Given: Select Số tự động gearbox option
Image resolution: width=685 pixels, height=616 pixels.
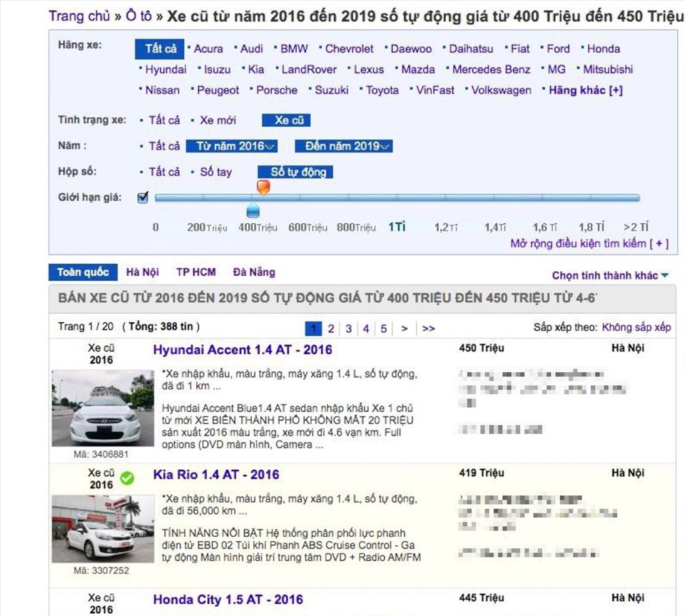Looking at the screenshot, I should point(295,172).
